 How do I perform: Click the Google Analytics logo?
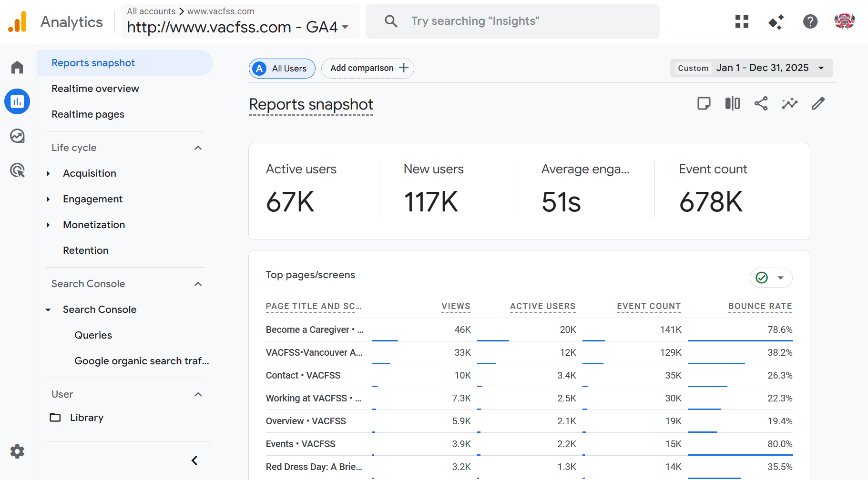click(18, 21)
